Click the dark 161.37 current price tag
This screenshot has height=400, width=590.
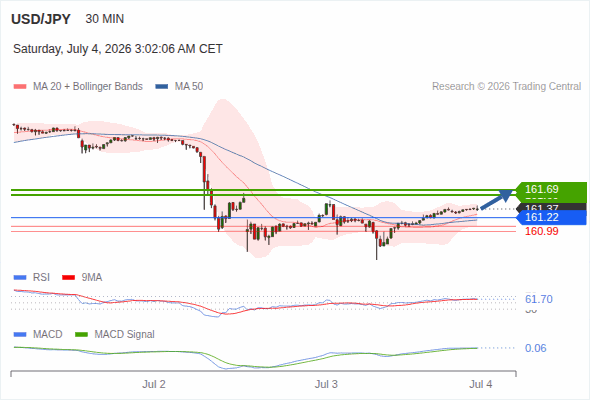point(551,207)
